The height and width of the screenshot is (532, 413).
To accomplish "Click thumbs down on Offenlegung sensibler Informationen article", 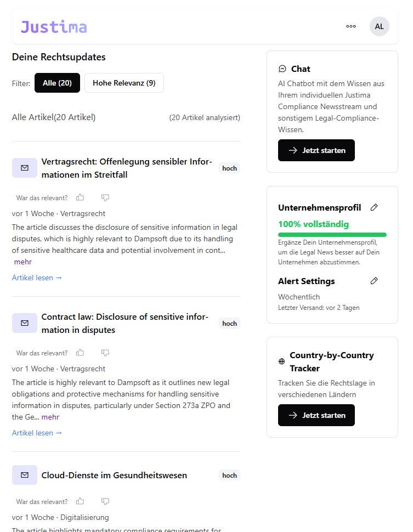I will pyautogui.click(x=105, y=197).
